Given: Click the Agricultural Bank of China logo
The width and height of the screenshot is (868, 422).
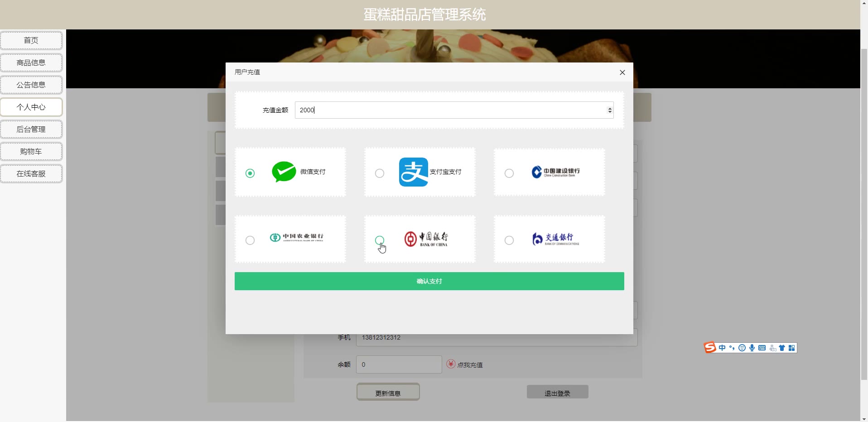Looking at the screenshot, I should (x=297, y=237).
